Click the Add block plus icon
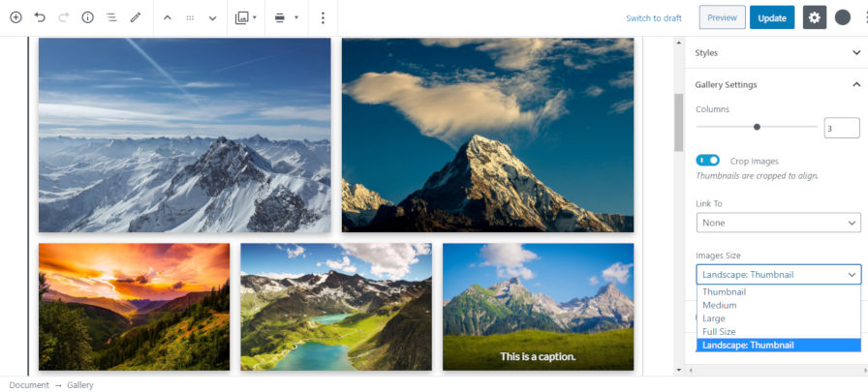Image resolution: width=868 pixels, height=392 pixels. pyautogui.click(x=16, y=17)
